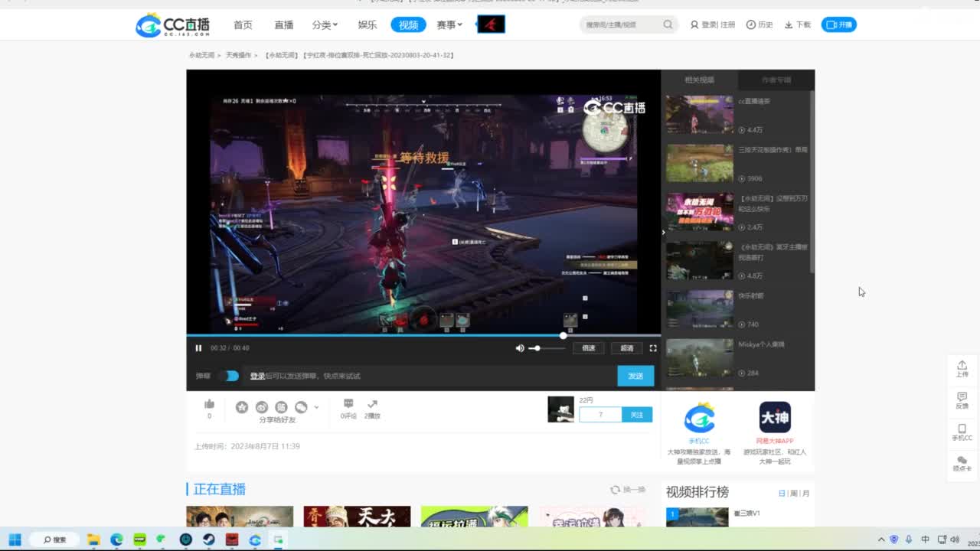Collapse the related videos sidebar arrow
The width and height of the screenshot is (980, 551).
(x=664, y=232)
